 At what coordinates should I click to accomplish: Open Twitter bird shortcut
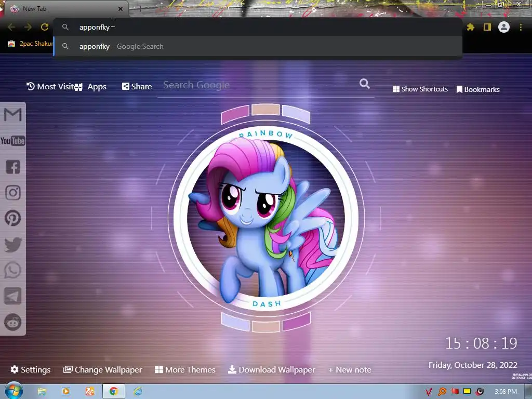point(13,245)
